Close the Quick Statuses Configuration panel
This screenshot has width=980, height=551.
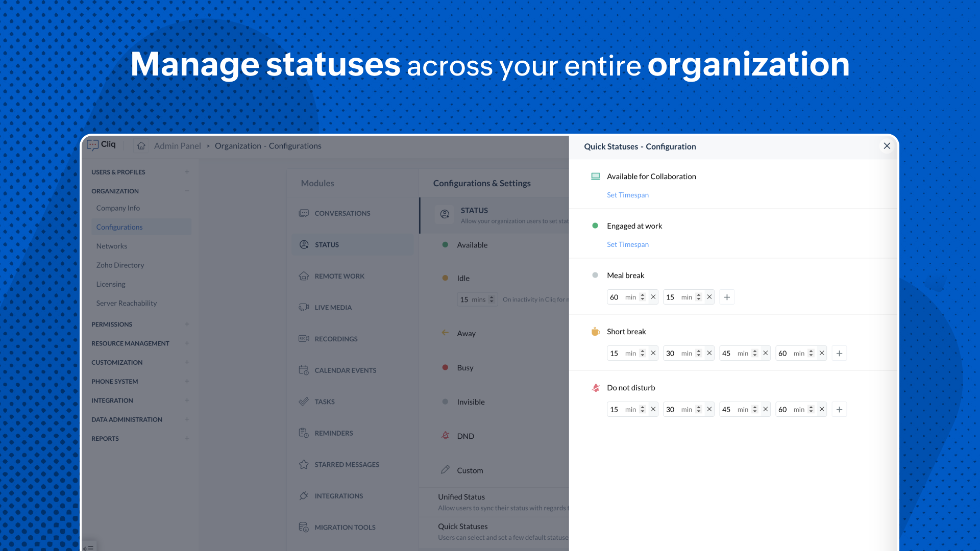(x=887, y=146)
